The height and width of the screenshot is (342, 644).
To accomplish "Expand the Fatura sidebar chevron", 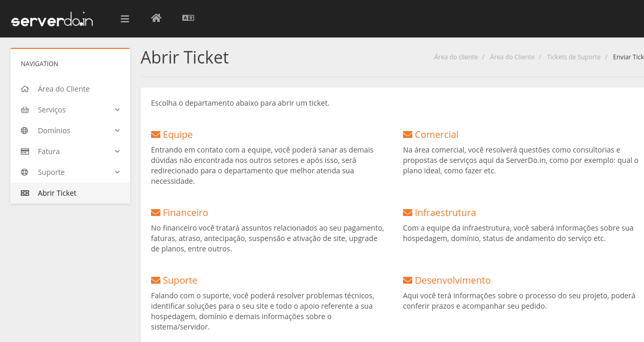I will (117, 151).
